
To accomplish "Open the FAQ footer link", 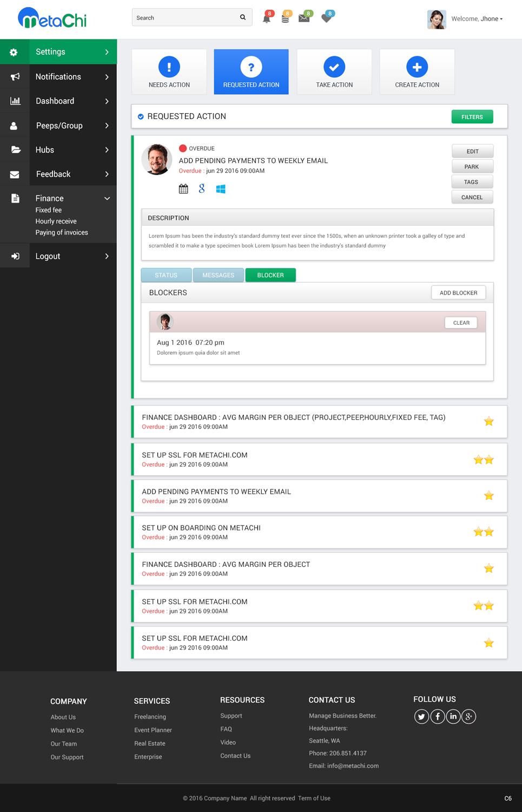I will pyautogui.click(x=226, y=729).
